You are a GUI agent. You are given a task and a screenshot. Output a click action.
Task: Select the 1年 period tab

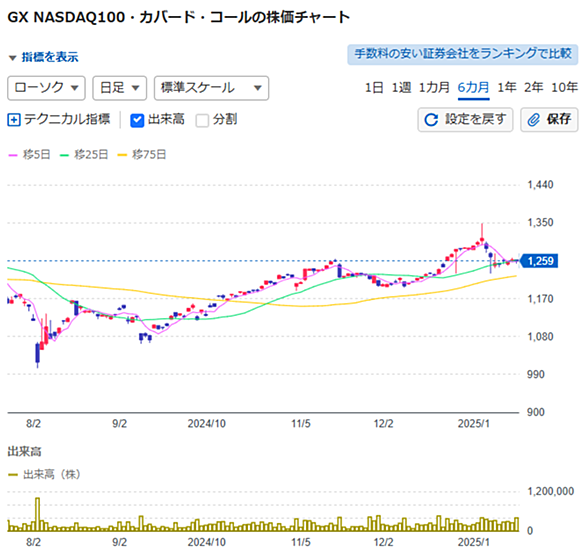pos(506,87)
